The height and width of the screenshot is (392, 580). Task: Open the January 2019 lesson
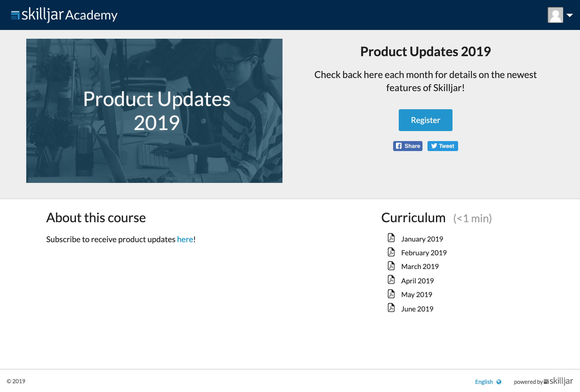pyautogui.click(x=422, y=239)
